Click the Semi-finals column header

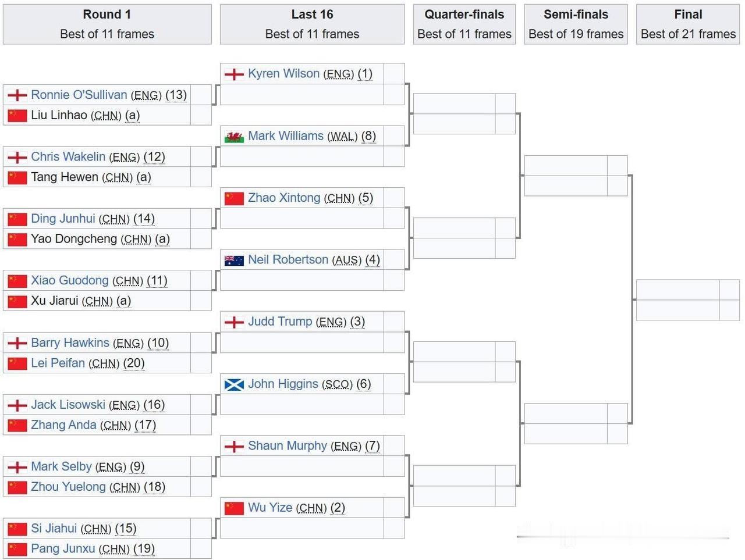click(x=576, y=24)
